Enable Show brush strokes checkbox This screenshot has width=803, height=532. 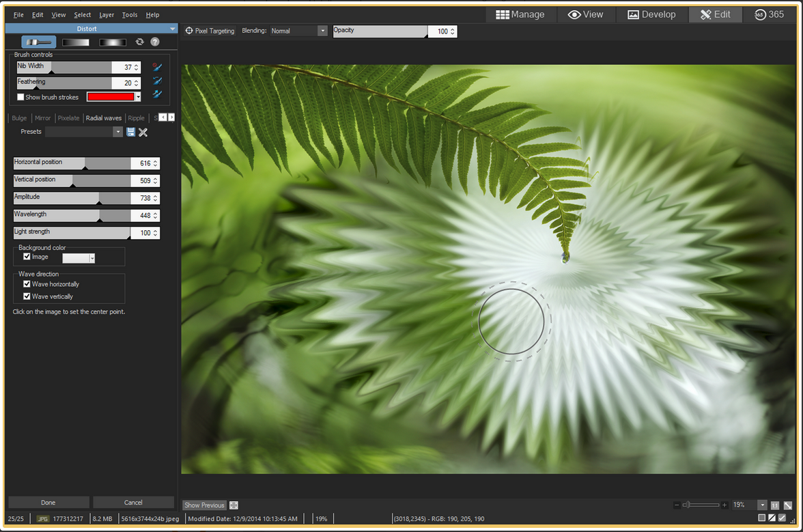(20, 97)
